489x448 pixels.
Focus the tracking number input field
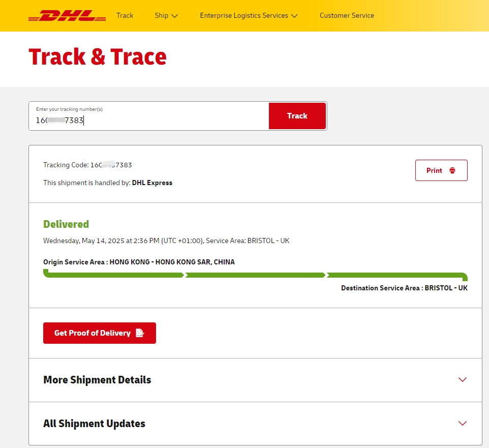[x=149, y=116]
